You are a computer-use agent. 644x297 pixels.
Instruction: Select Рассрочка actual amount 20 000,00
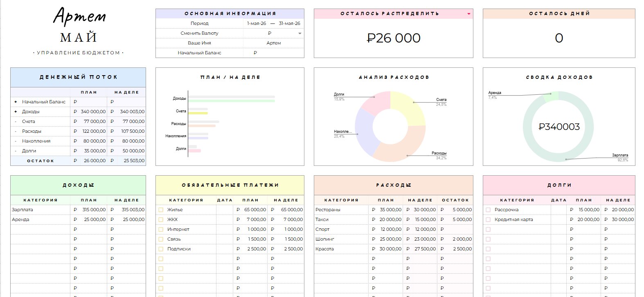coord(623,210)
